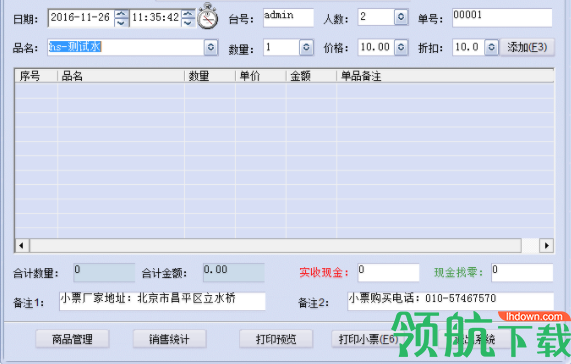571x364 pixels.
Task: Click the 备注1 address field
Action: [x=162, y=301]
